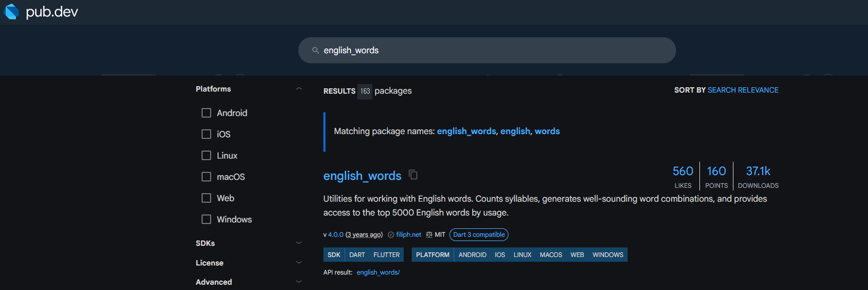Click the WINDOWS platform tag

608,255
